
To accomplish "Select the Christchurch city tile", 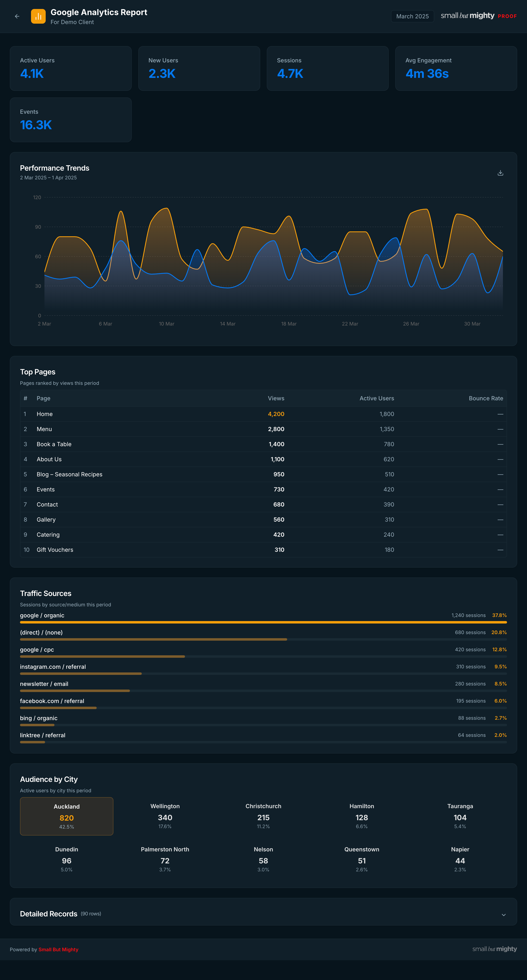I will 263,816.
